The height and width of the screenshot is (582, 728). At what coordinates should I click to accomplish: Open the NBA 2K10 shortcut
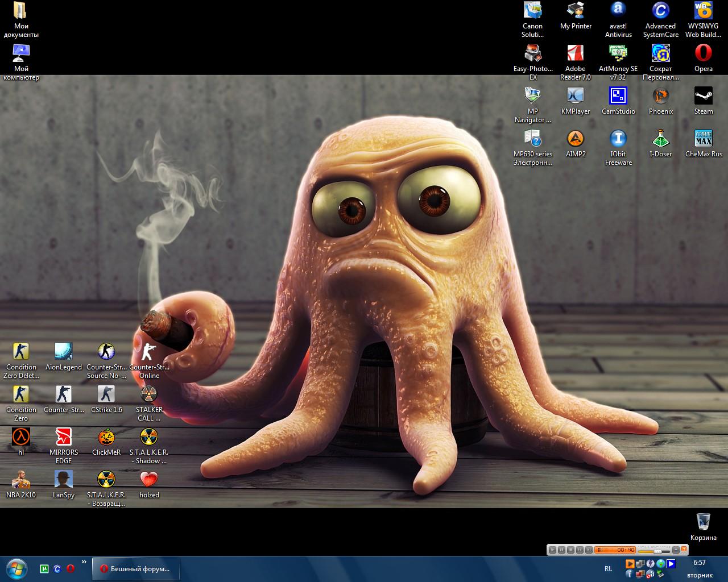tap(20, 480)
